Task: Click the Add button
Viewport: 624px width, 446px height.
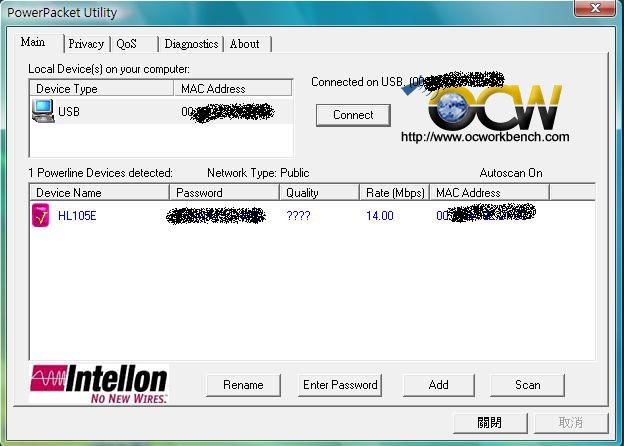Action: pyautogui.click(x=439, y=385)
